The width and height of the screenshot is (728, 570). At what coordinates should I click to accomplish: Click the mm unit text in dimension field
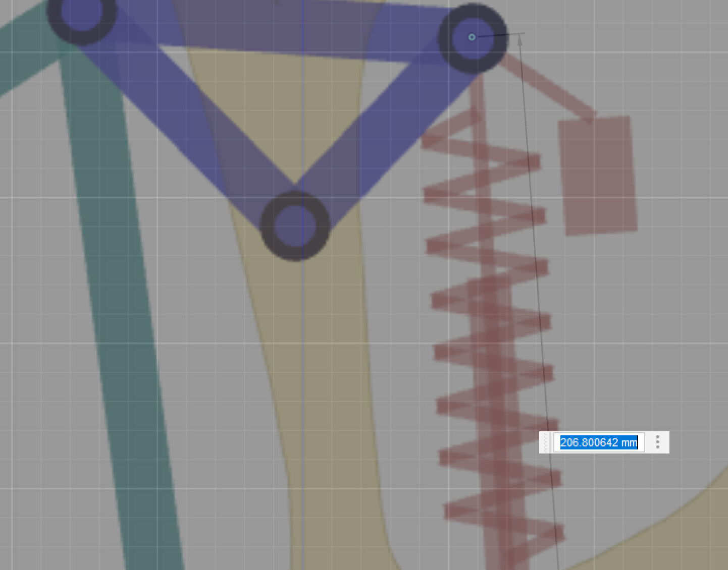click(630, 442)
